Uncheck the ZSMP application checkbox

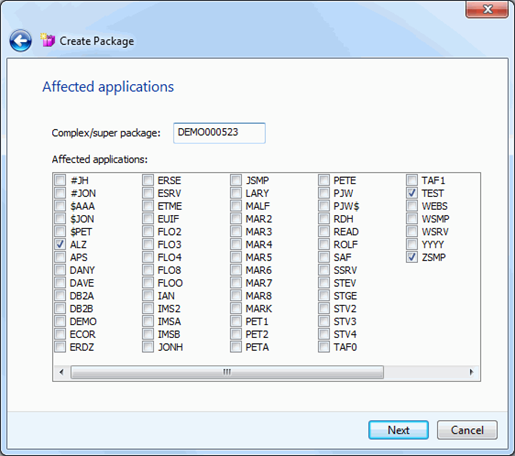coord(412,257)
